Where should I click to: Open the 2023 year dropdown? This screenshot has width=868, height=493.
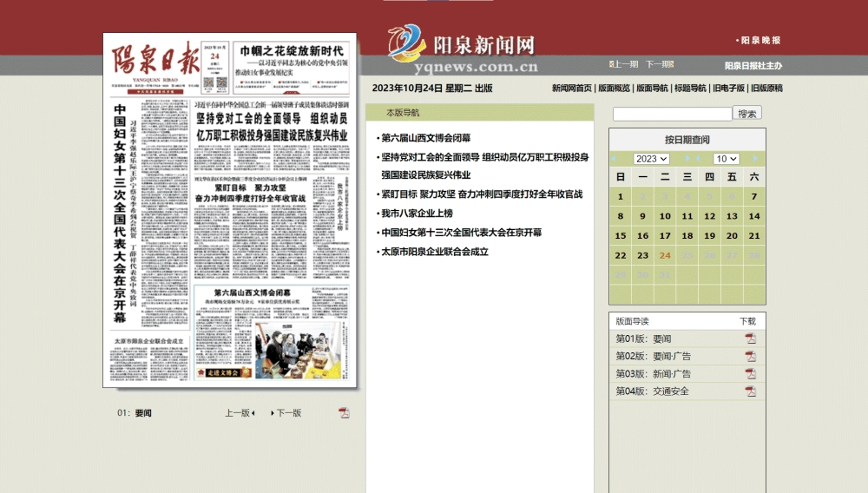651,159
